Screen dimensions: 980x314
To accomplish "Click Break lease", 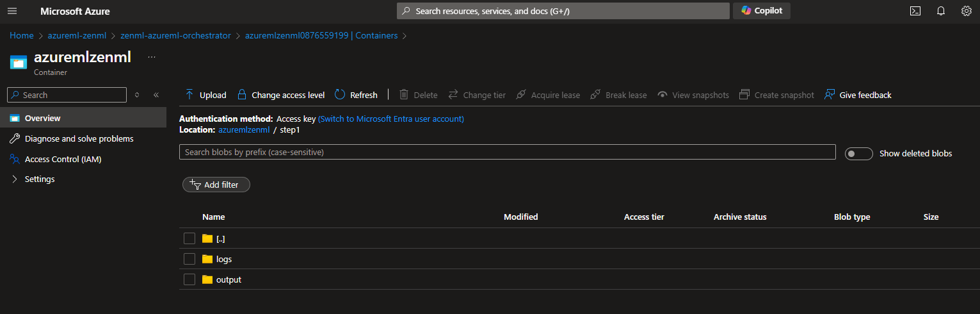I will coord(618,95).
